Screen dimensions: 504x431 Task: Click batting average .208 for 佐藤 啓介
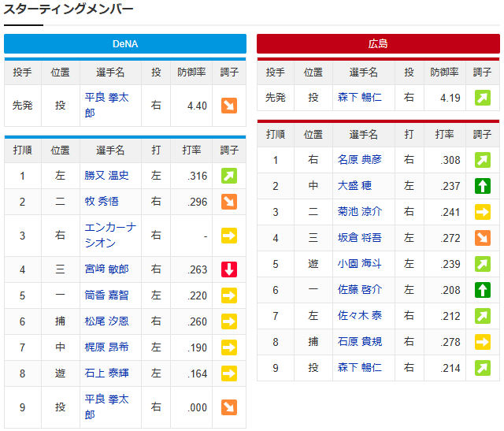pos(450,290)
